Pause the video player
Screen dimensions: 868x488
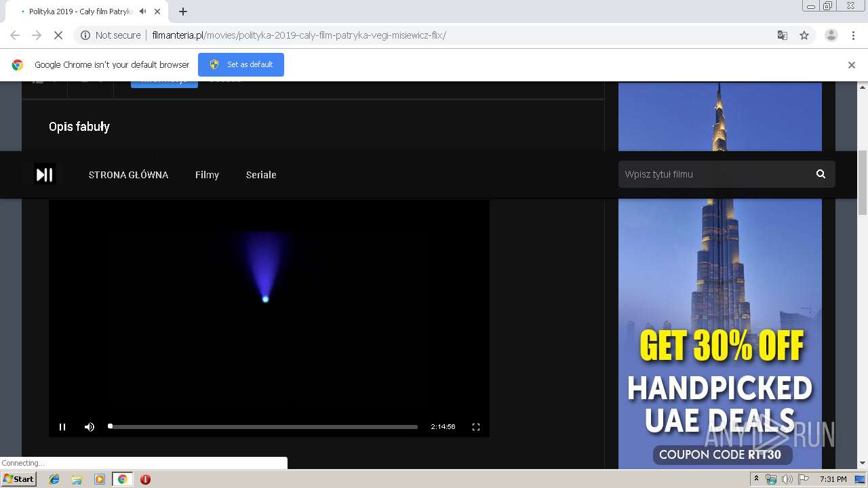pyautogui.click(x=62, y=427)
